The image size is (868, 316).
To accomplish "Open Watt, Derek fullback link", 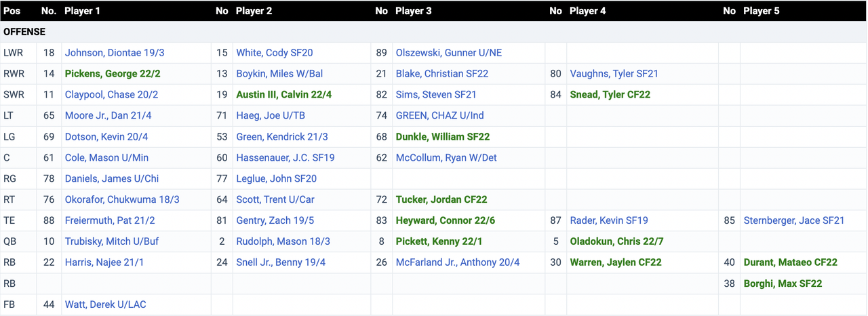I will click(105, 305).
